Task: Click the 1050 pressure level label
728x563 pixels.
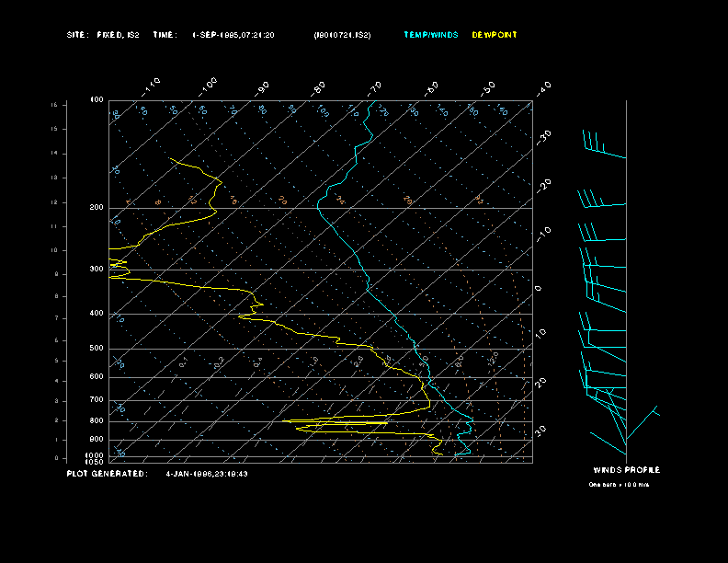Action: pyautogui.click(x=95, y=462)
